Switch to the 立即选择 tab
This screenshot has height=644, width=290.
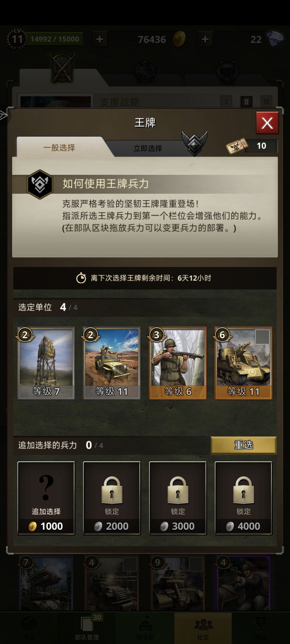click(x=148, y=148)
